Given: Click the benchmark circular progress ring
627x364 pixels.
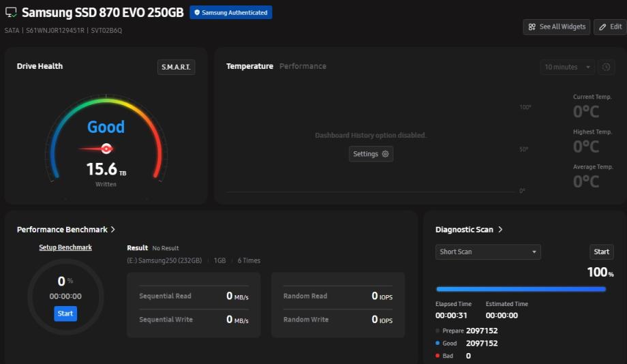Looking at the screenshot, I should [65, 297].
